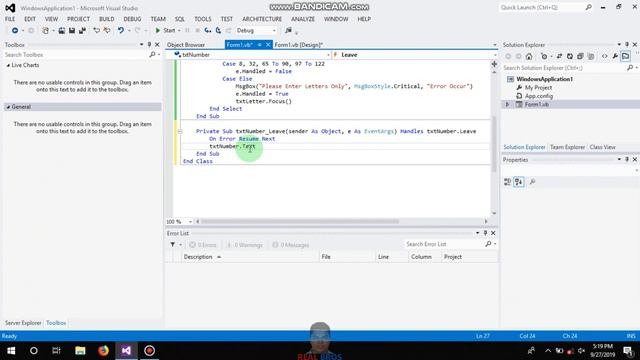Select My Project in Solution Explorer

pos(538,87)
